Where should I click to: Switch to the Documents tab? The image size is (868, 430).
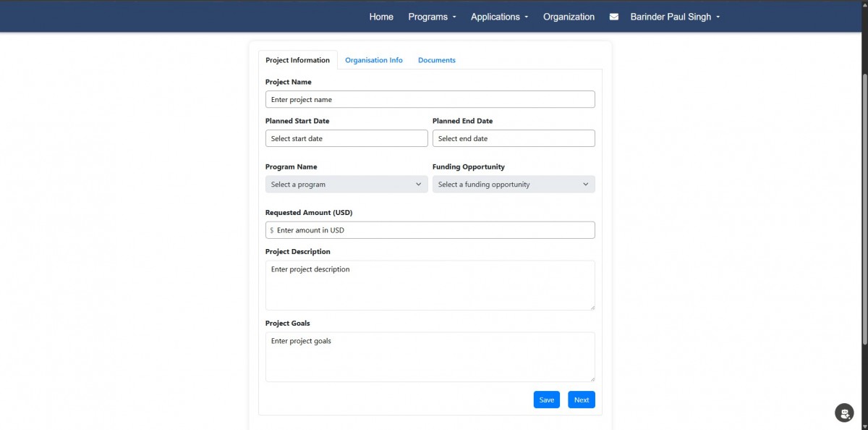[437, 60]
